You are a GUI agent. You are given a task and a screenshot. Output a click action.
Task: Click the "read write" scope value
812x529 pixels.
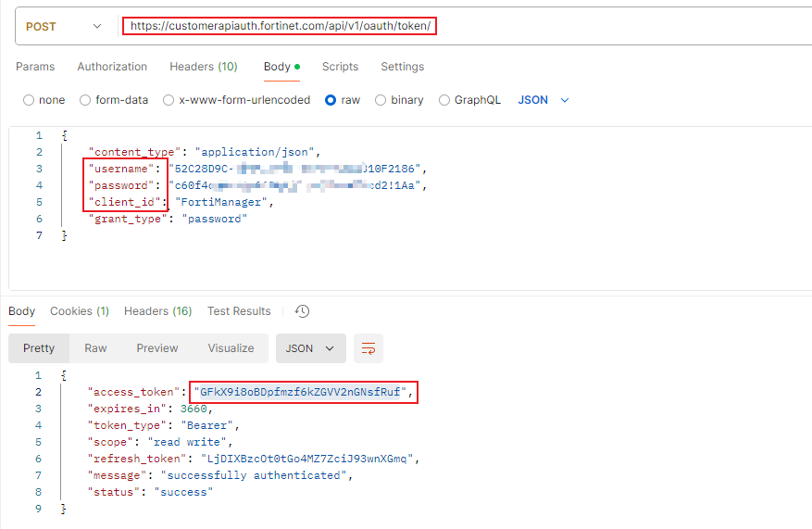point(187,442)
